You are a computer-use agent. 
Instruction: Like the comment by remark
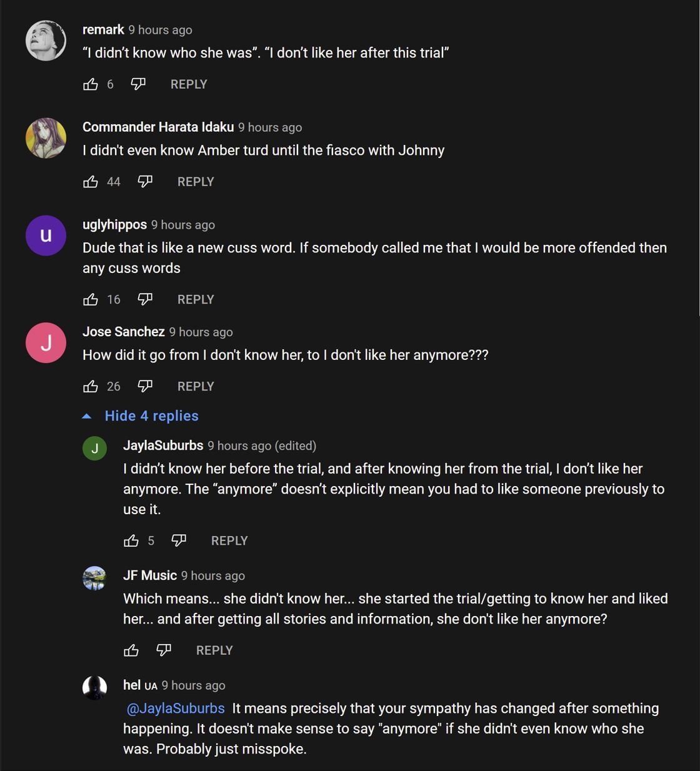[91, 84]
